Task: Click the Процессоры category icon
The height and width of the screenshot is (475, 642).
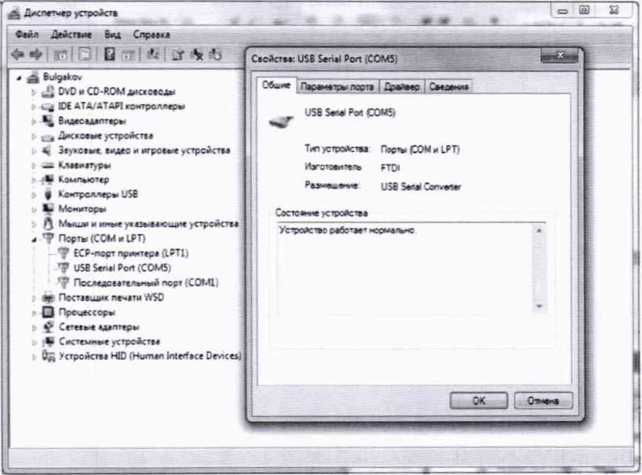Action: click(48, 312)
